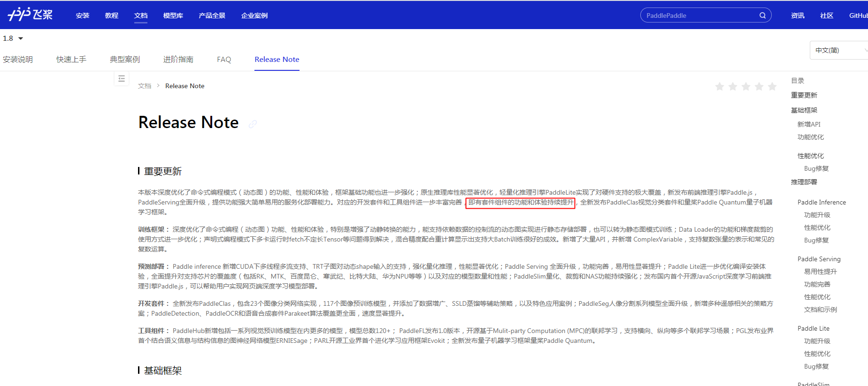Select the Release Note tab
The width and height of the screenshot is (868, 386).
pyautogui.click(x=277, y=60)
